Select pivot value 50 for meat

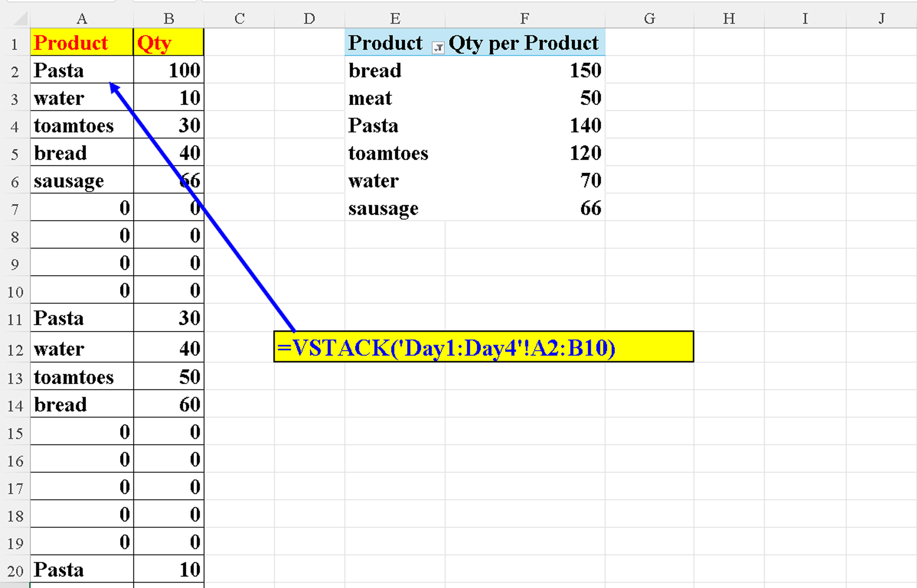[x=525, y=97]
